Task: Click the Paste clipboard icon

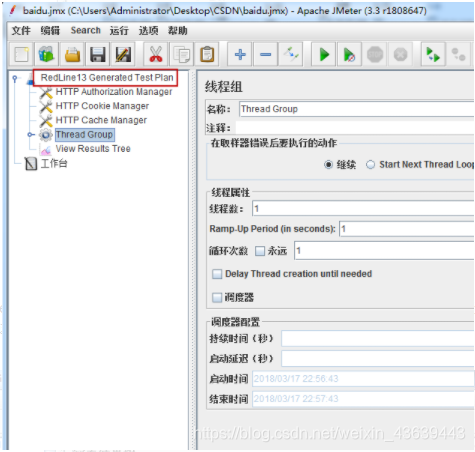Action: click(207, 54)
